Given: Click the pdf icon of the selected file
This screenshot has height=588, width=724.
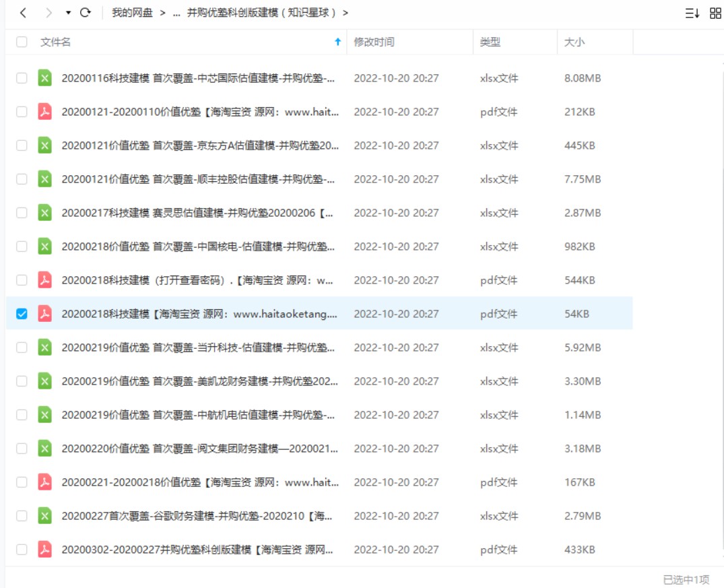Looking at the screenshot, I should click(x=45, y=314).
